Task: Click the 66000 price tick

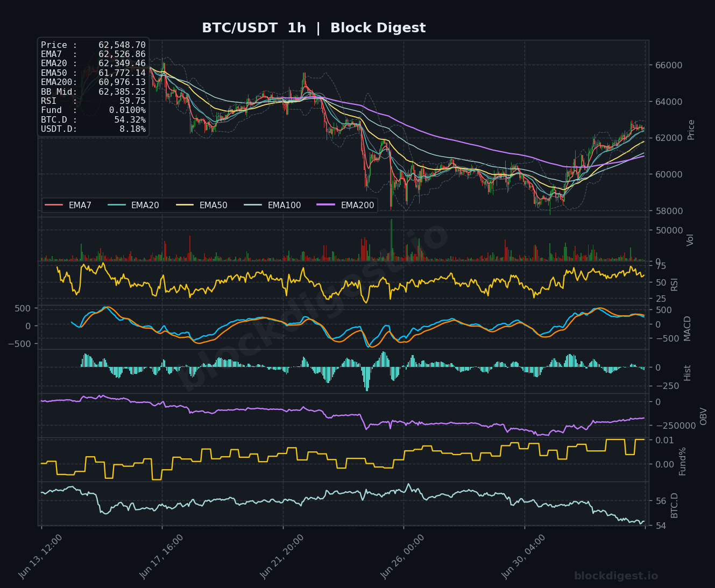Action: 668,66
